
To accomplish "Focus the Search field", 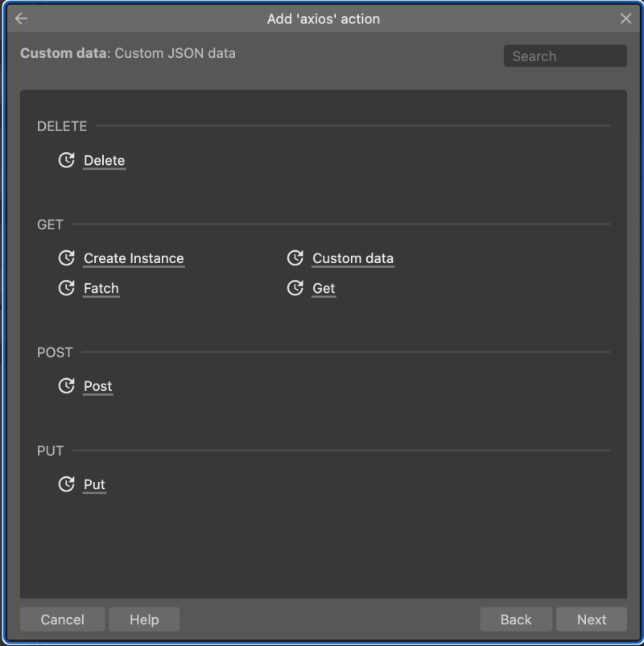I will point(565,56).
